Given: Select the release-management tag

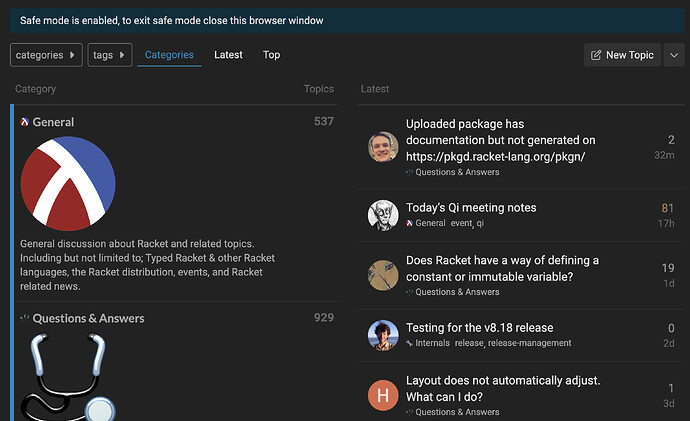Looking at the screenshot, I should [x=529, y=343].
